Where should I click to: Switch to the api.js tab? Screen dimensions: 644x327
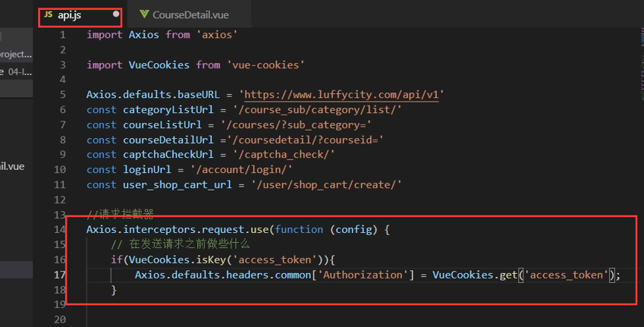tap(70, 14)
